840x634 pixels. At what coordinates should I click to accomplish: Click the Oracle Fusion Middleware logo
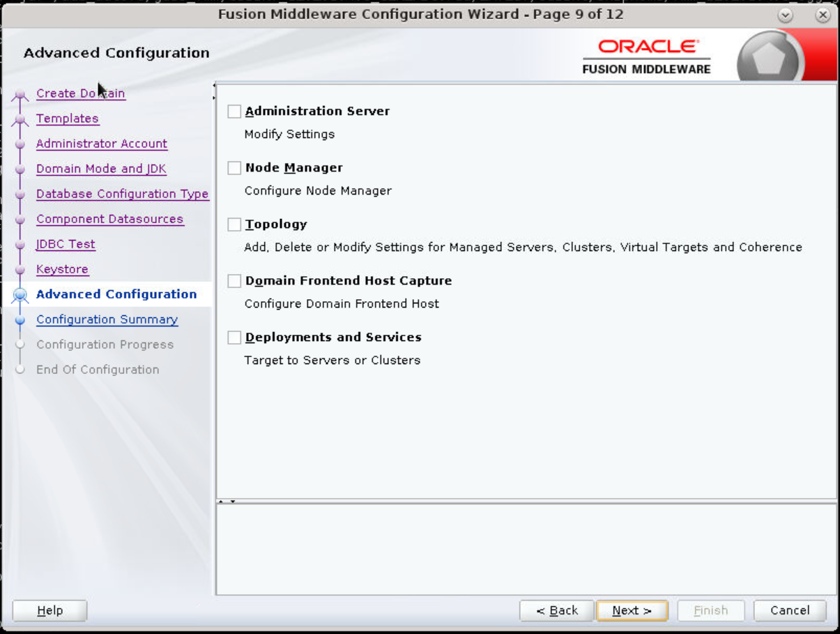coord(646,56)
